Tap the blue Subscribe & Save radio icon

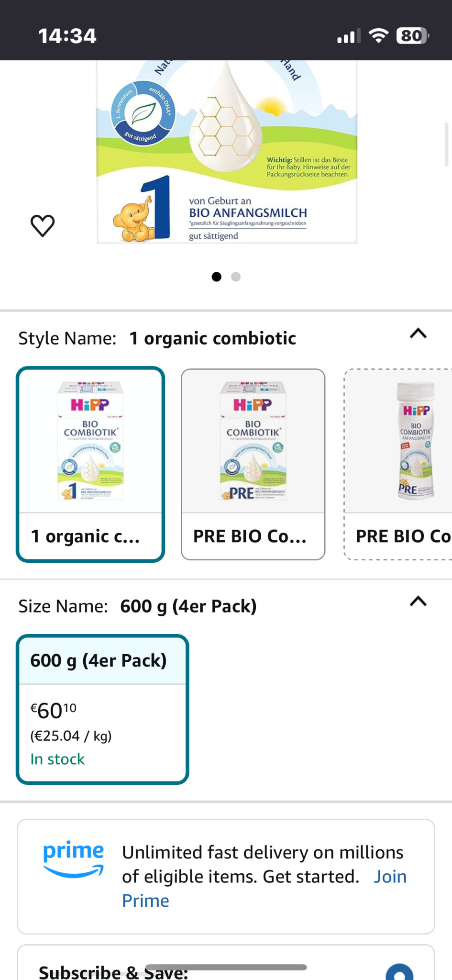pos(399,972)
